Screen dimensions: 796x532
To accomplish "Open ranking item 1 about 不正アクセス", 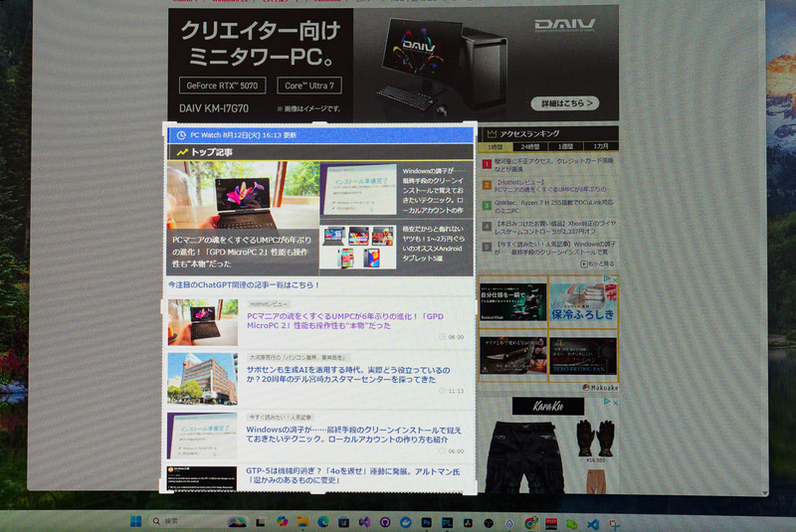I will tap(555, 165).
